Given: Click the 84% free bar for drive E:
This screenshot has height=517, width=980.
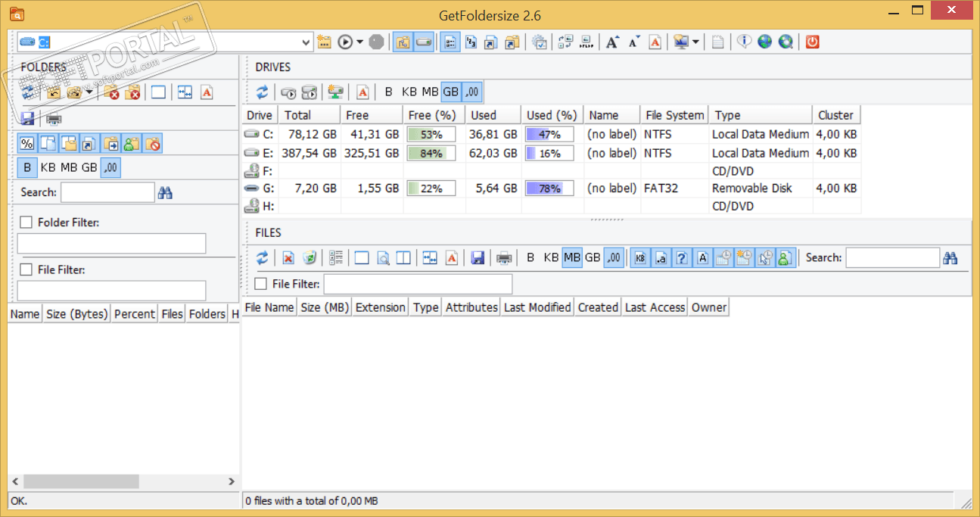Looking at the screenshot, I should pyautogui.click(x=431, y=154).
